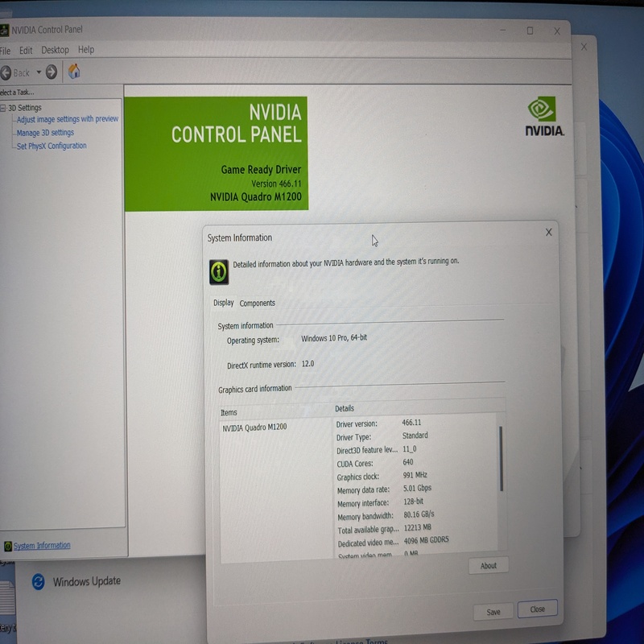Click the About button

[489, 566]
